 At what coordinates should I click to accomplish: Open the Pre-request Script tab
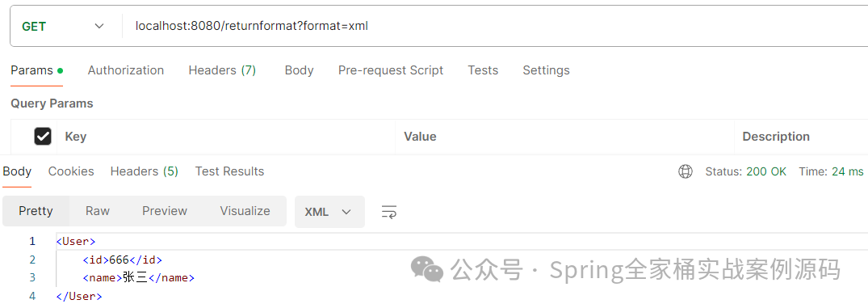pos(391,70)
